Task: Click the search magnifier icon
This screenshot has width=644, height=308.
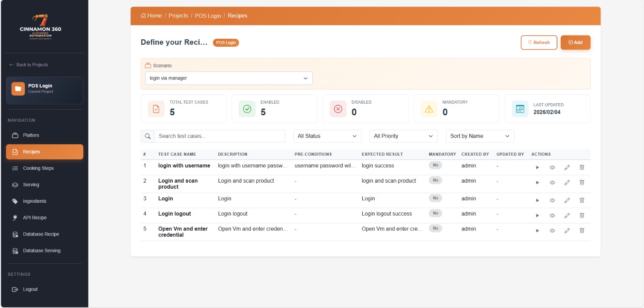Action: pos(148,136)
